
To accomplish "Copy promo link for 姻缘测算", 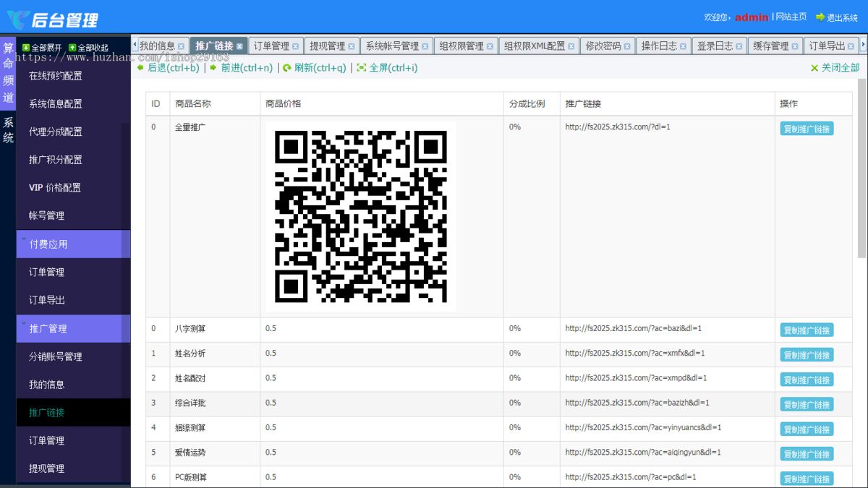I will 807,429.
